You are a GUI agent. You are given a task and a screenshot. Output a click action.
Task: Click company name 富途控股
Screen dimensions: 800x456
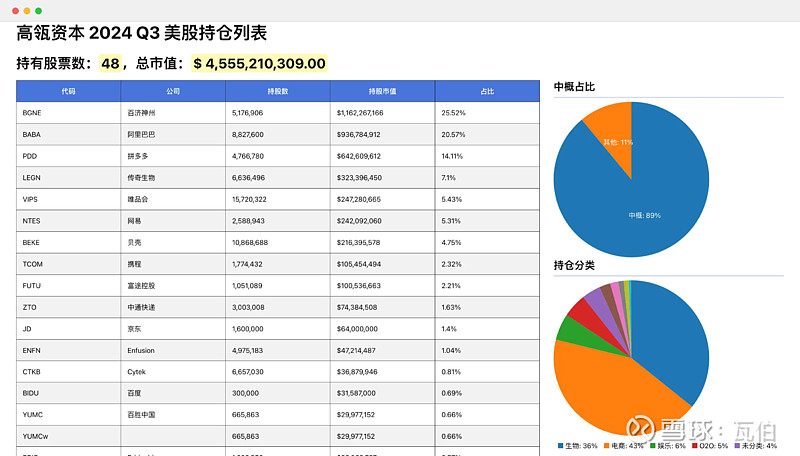[141, 286]
